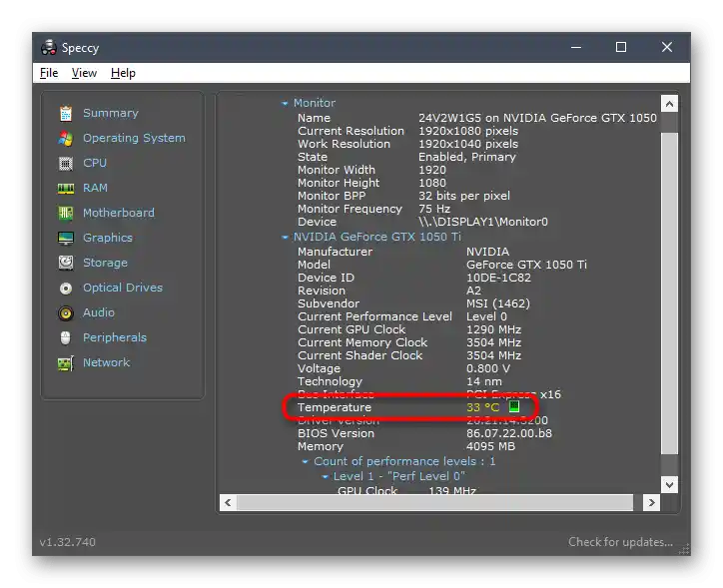Viewport: 723px width, 588px height.
Task: Go to the Summary section
Action: [x=111, y=113]
